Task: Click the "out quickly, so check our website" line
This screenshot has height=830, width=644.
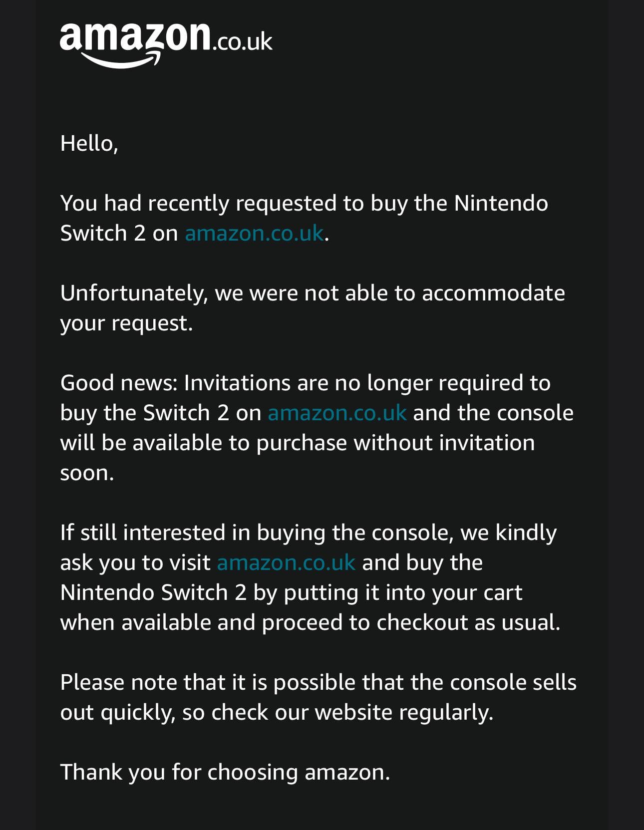Action: click(277, 713)
